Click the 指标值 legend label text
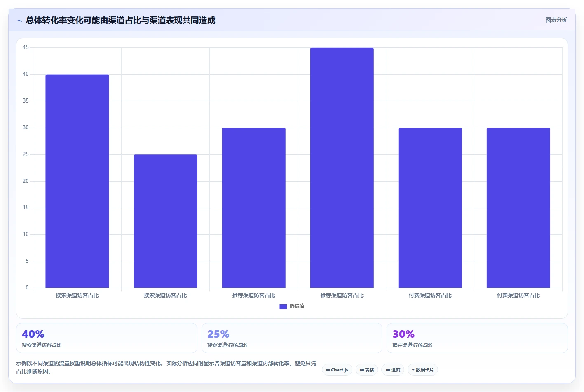 pyautogui.click(x=297, y=306)
